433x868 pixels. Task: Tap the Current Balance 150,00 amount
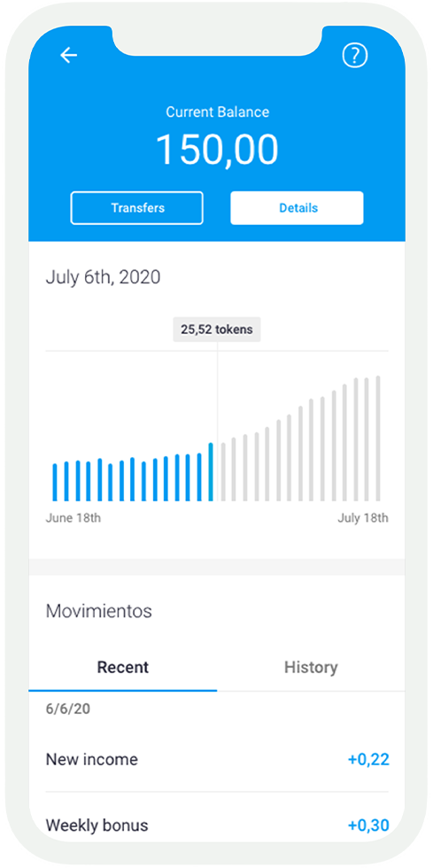217,150
